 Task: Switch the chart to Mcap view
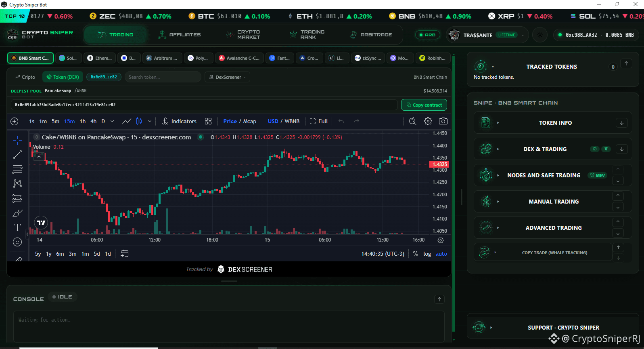click(250, 121)
